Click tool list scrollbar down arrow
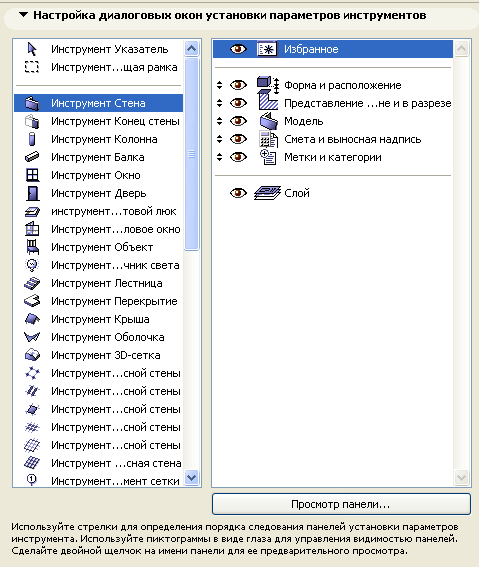 coord(192,478)
